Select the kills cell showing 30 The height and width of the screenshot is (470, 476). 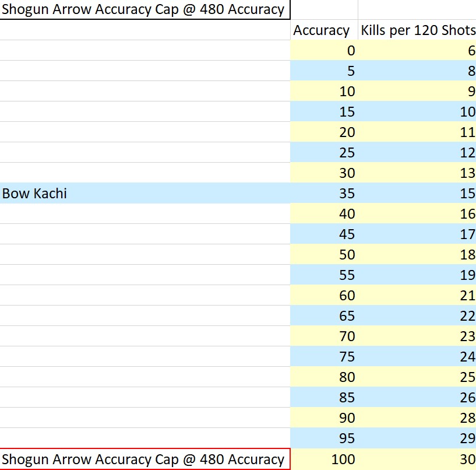(x=417, y=459)
